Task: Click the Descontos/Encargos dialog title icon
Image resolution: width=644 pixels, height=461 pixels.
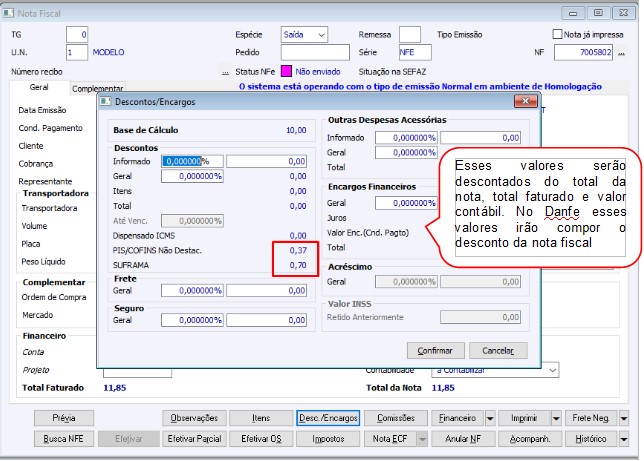Action: click(106, 101)
